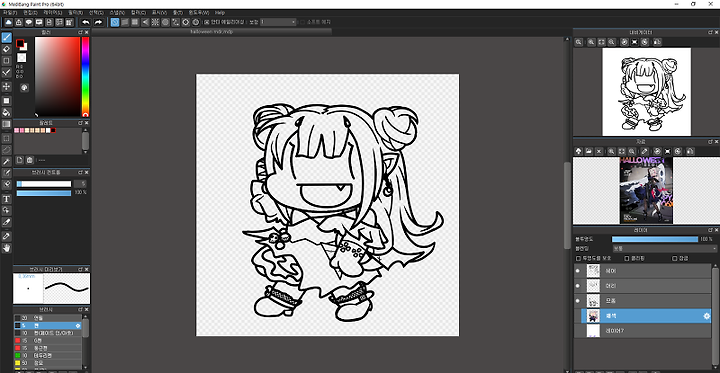Switch to the halloween mdp document tab

point(212,32)
